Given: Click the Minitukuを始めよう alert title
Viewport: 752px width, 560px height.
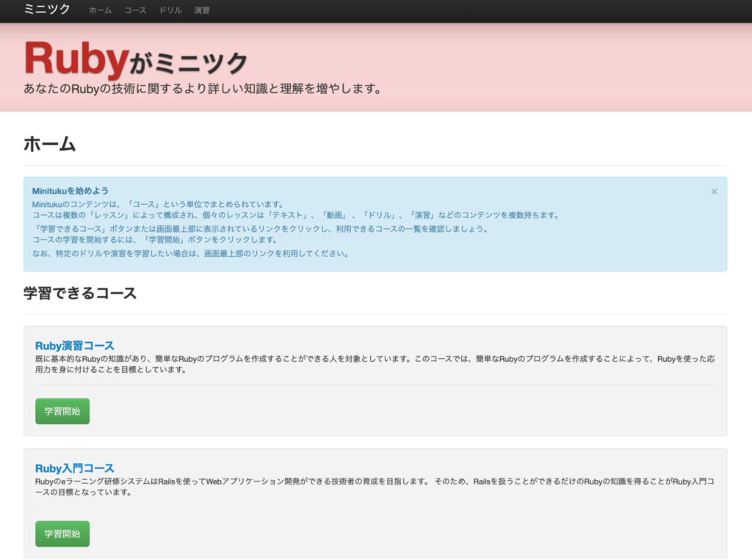Looking at the screenshot, I should (70, 191).
